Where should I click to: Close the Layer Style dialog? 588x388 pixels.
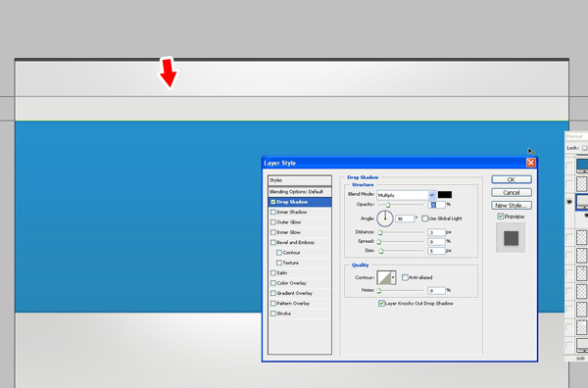[530, 163]
